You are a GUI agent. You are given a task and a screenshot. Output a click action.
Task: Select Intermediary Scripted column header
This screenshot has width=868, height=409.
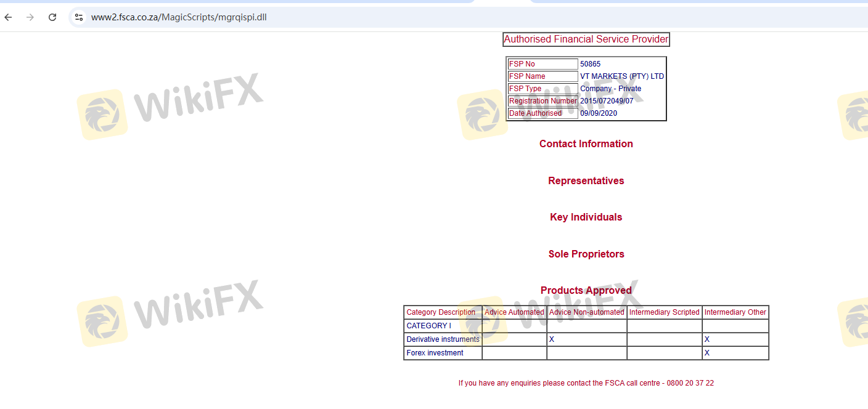(x=665, y=312)
